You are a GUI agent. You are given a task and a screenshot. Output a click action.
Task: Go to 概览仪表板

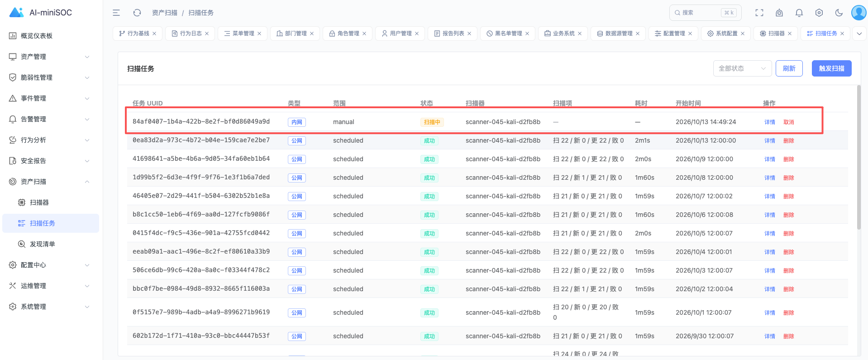click(51, 36)
